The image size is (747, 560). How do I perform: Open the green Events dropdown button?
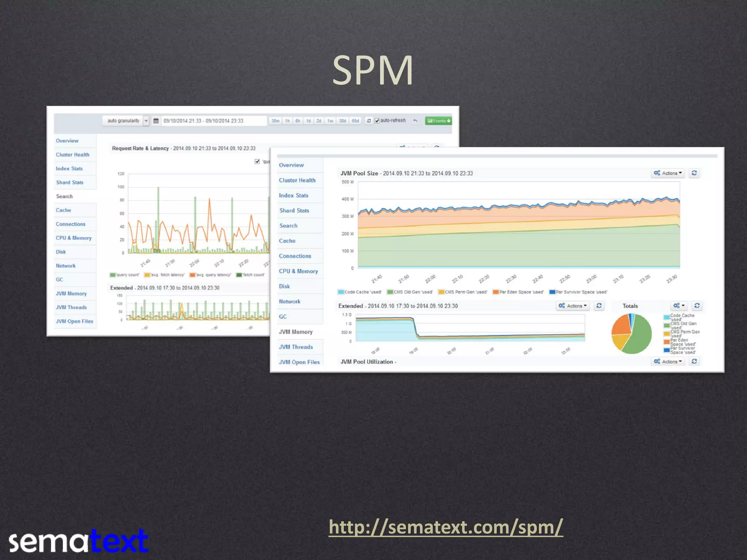[x=439, y=121]
